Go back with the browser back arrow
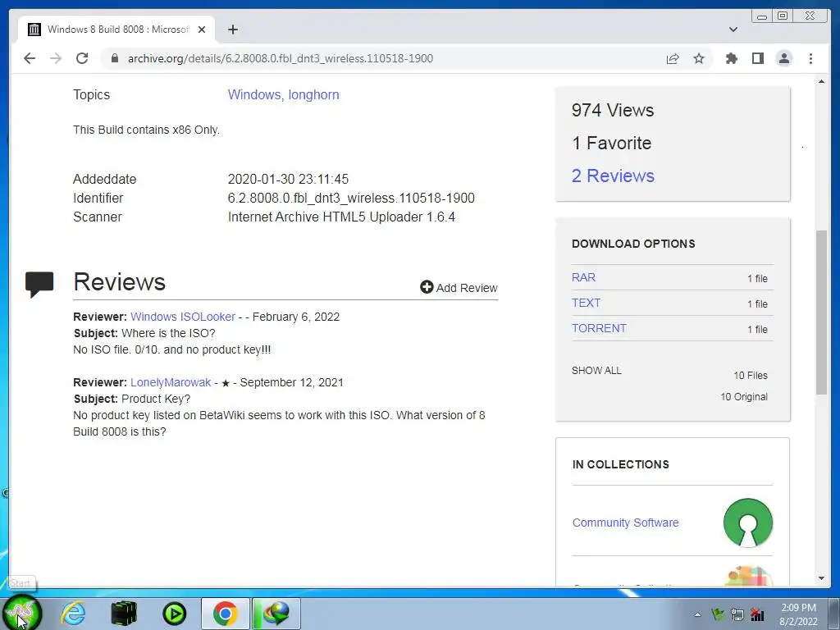840x630 pixels. (30, 58)
